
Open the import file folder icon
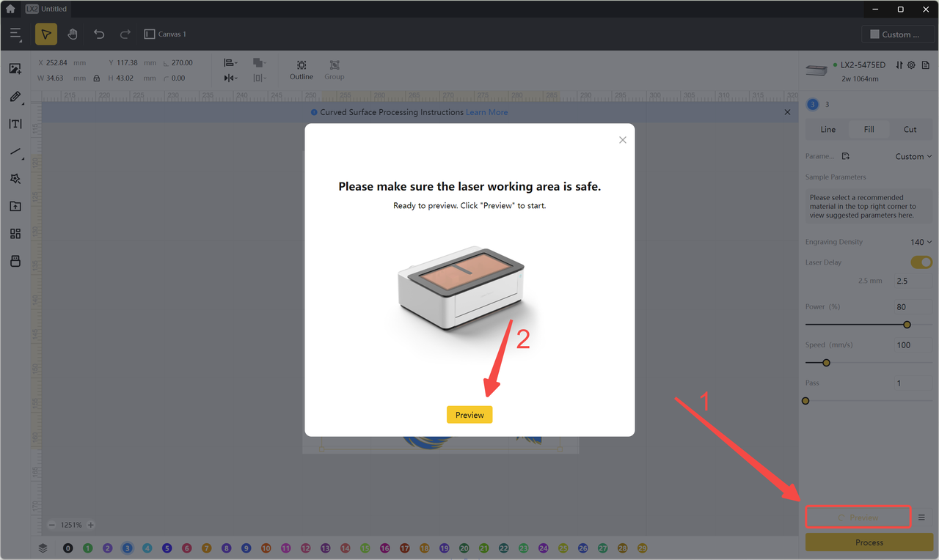point(15,207)
